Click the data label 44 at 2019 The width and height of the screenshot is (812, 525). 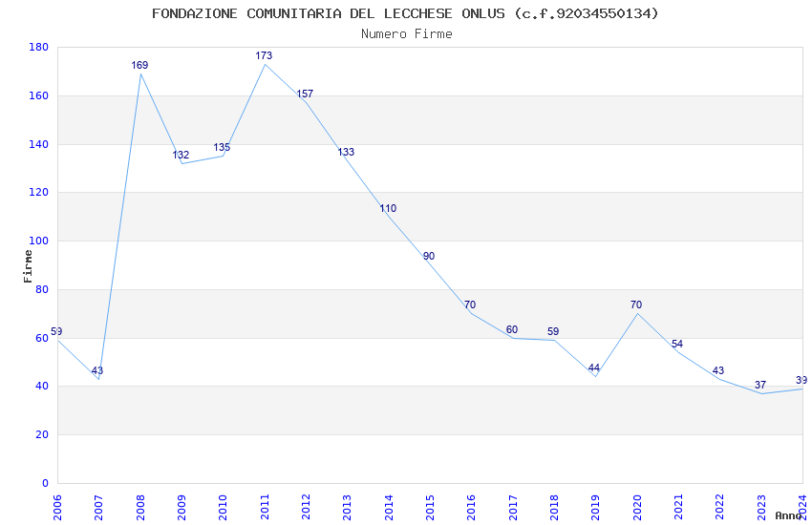(x=594, y=367)
